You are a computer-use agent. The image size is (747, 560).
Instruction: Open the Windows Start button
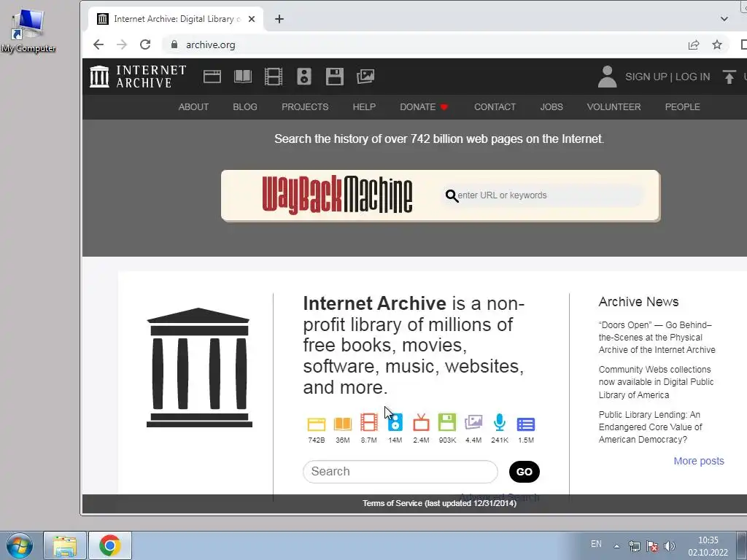(x=20, y=545)
